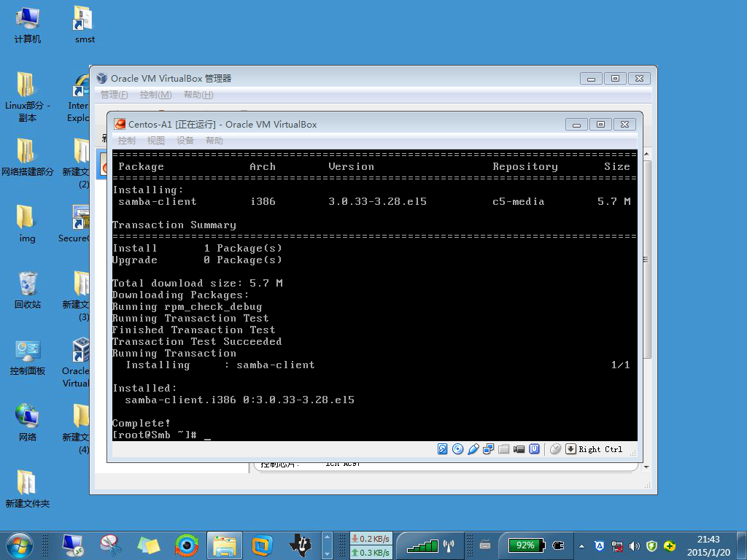Click the CPU virtualization status icon

point(535,449)
